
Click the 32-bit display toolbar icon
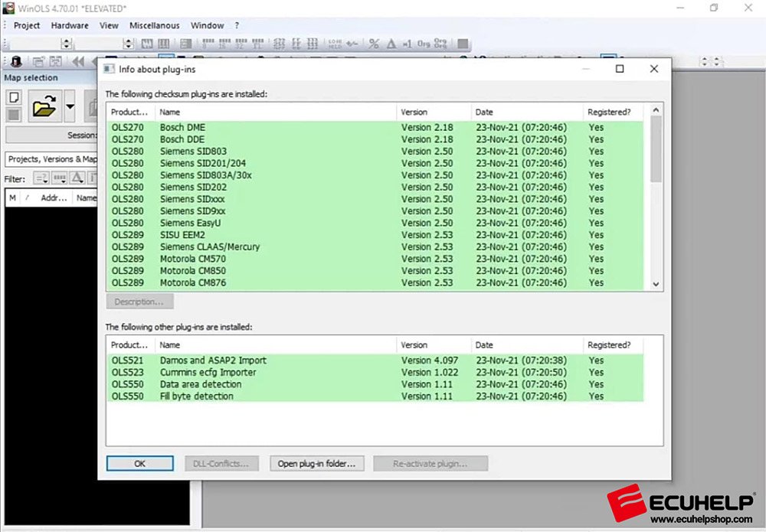[241, 44]
